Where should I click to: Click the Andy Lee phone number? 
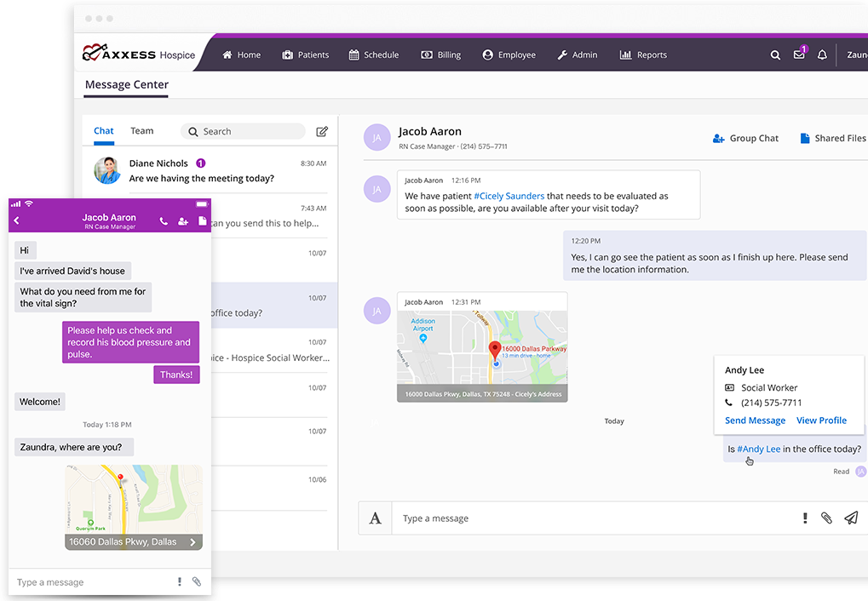tap(771, 403)
